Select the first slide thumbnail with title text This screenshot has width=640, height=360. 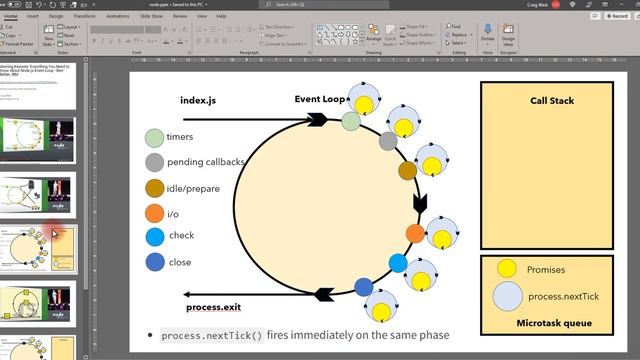38,85
